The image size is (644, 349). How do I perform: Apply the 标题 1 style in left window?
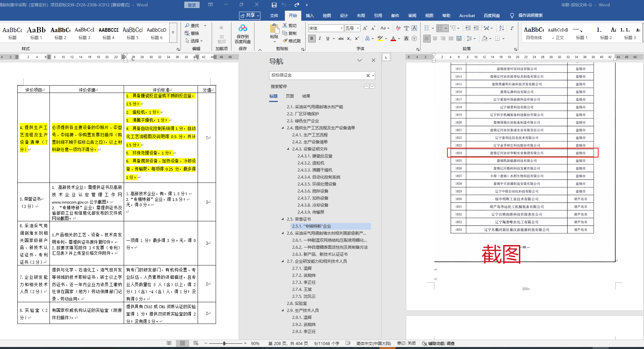36,33
